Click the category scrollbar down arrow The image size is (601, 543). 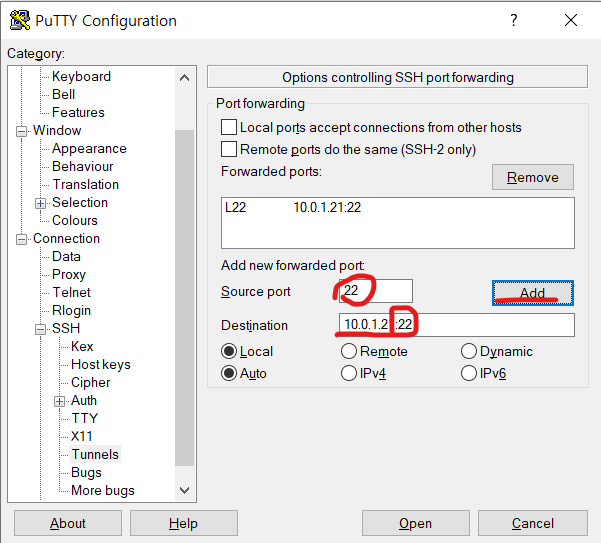coord(184,490)
